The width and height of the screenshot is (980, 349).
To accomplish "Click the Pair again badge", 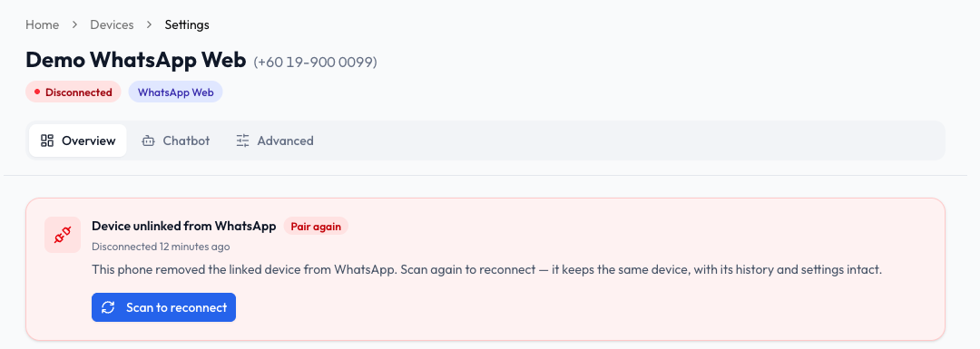I will [x=316, y=226].
